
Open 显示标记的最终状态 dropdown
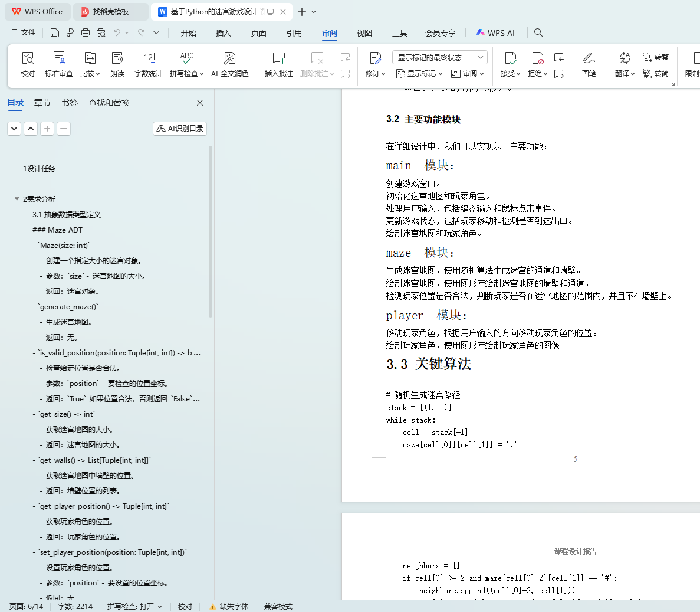(x=440, y=57)
